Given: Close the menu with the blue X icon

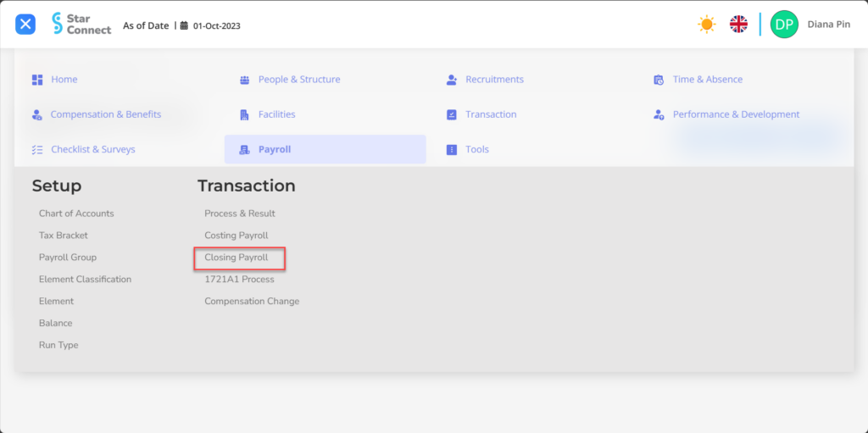Looking at the screenshot, I should pos(25,25).
